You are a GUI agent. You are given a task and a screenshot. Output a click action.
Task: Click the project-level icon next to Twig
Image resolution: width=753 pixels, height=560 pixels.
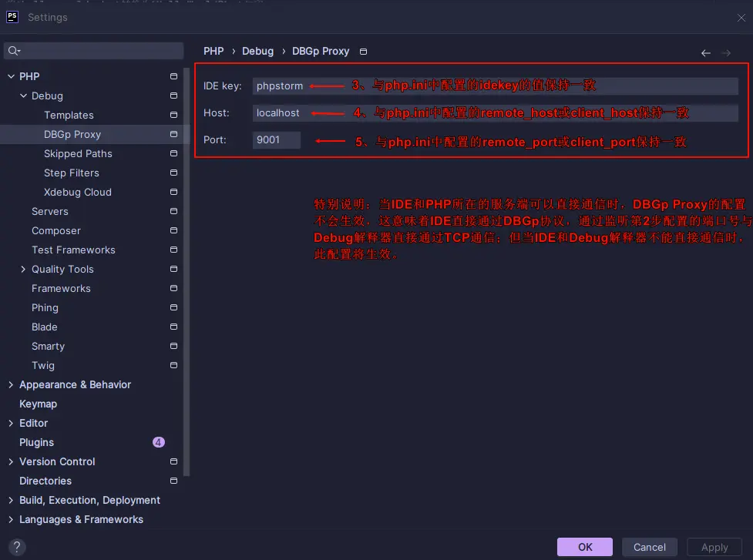click(x=174, y=365)
